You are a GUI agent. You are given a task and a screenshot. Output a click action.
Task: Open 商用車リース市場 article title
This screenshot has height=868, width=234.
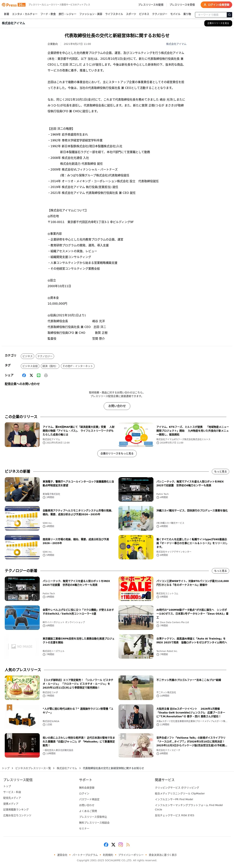point(76,541)
